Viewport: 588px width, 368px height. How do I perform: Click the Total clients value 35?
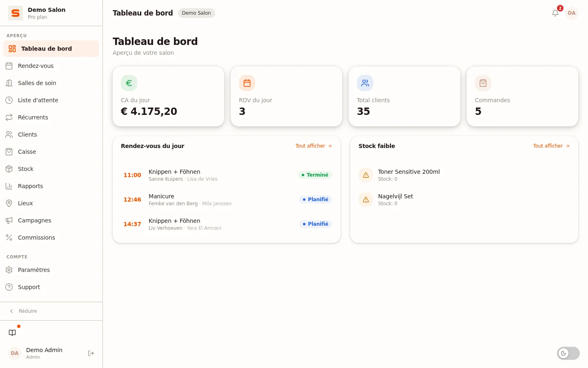363,111
